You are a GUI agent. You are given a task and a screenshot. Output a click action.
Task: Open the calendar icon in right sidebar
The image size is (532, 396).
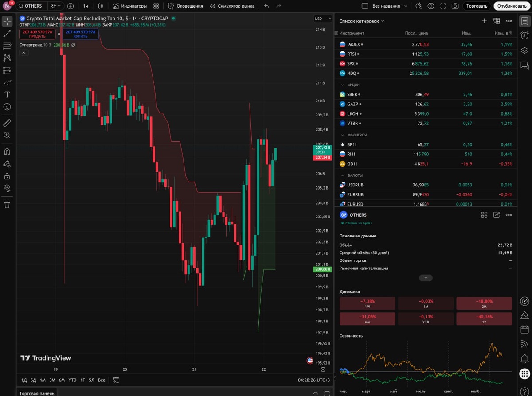(x=524, y=330)
